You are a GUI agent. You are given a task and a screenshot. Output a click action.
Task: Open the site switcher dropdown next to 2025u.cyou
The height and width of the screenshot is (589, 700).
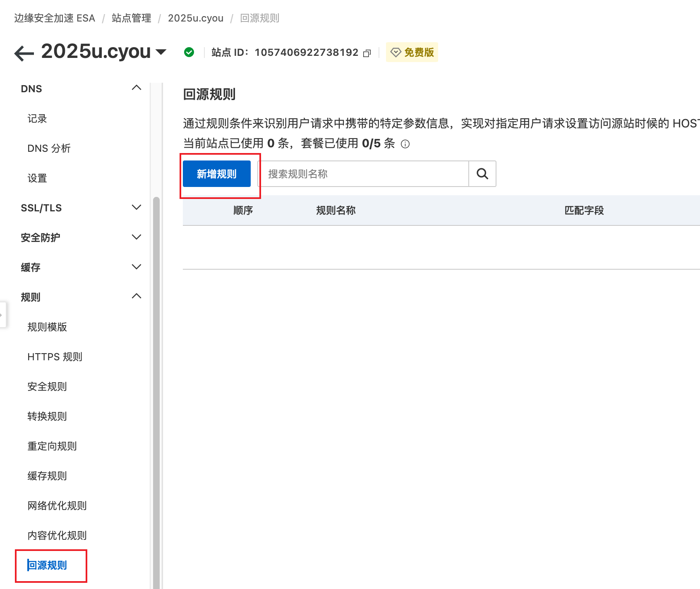tap(161, 52)
